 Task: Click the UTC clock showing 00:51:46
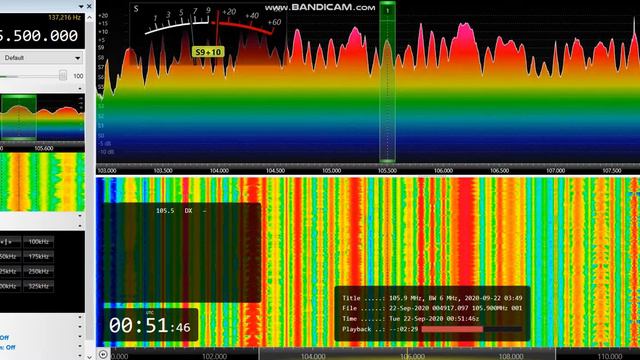point(150,325)
